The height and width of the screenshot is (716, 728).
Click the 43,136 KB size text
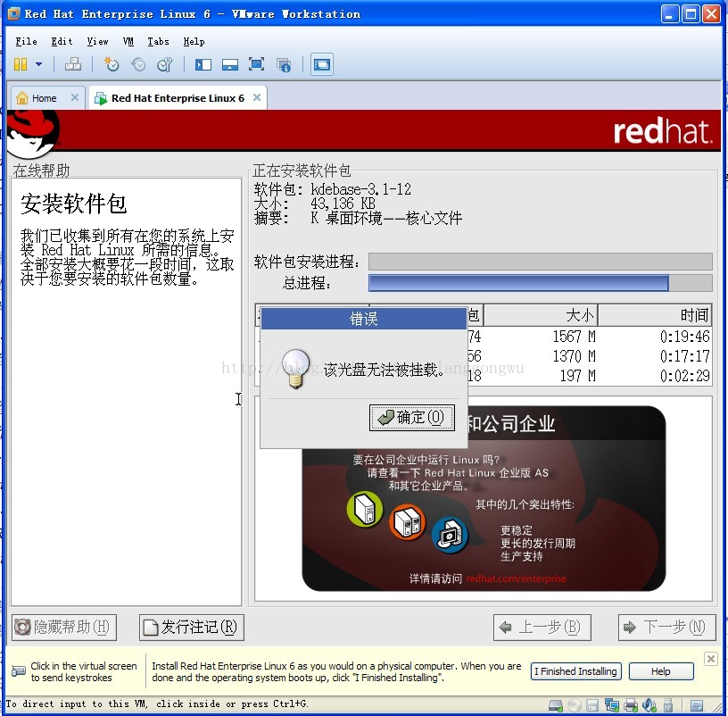point(343,204)
